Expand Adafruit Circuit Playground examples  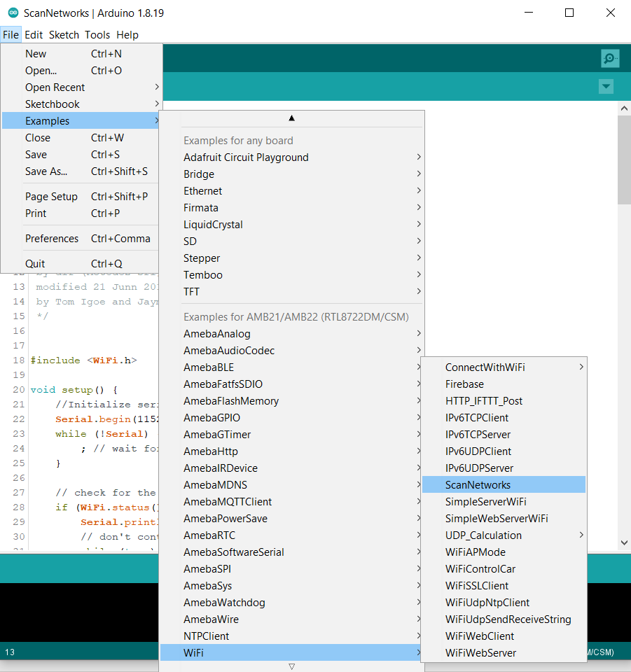pos(291,157)
